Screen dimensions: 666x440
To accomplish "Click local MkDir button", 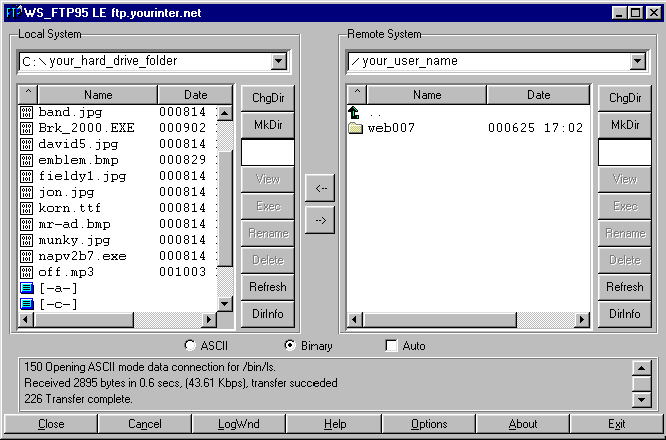I will (268, 125).
